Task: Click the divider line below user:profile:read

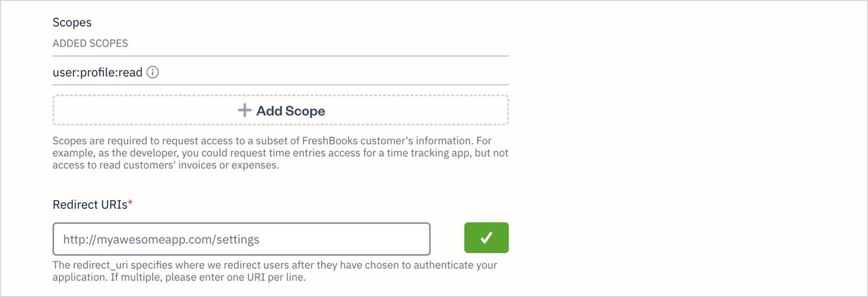Action: pyautogui.click(x=280, y=85)
